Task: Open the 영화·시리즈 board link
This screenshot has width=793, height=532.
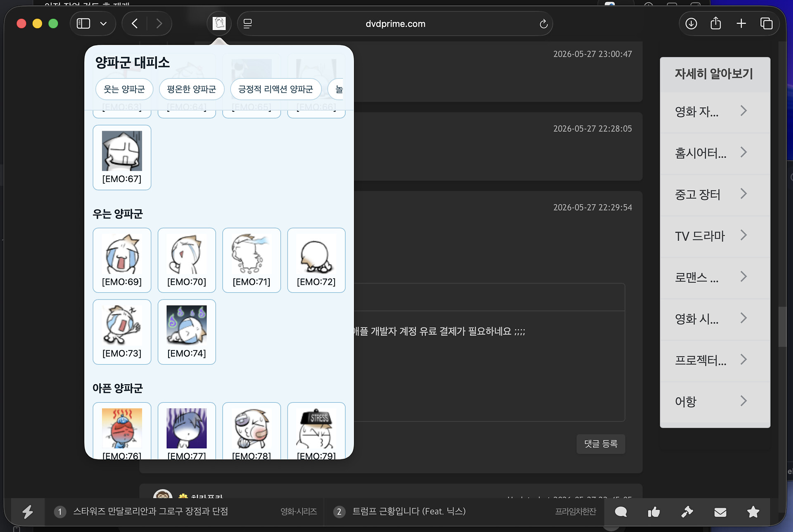Action: point(299,512)
